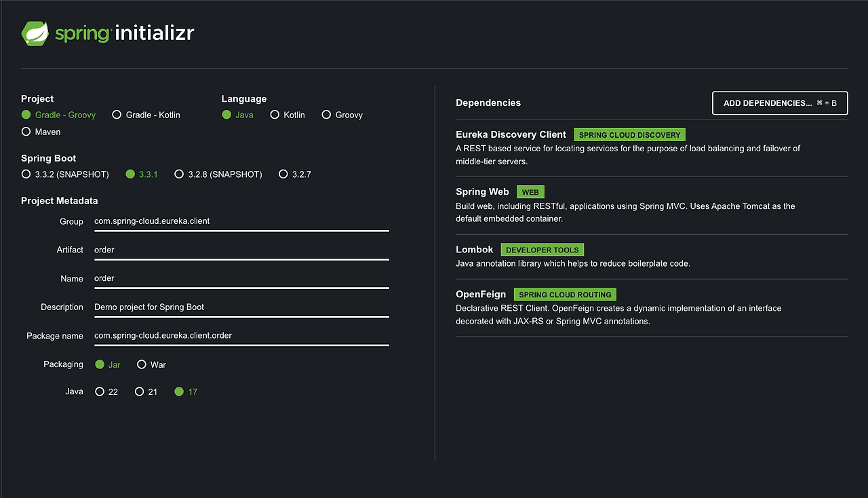Image resolution: width=868 pixels, height=498 pixels.
Task: Edit the Group input field
Action: coord(241,222)
